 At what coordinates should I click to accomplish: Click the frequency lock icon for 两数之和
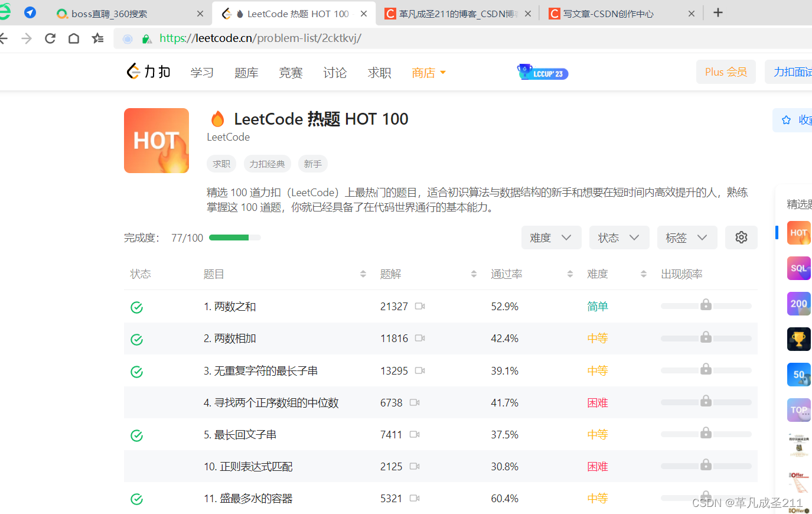tap(706, 305)
